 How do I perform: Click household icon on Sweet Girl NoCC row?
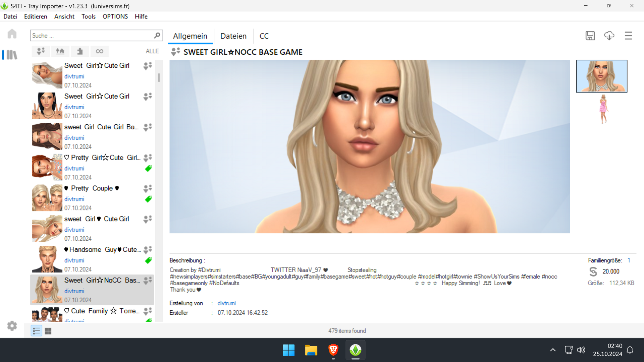pos(148,281)
